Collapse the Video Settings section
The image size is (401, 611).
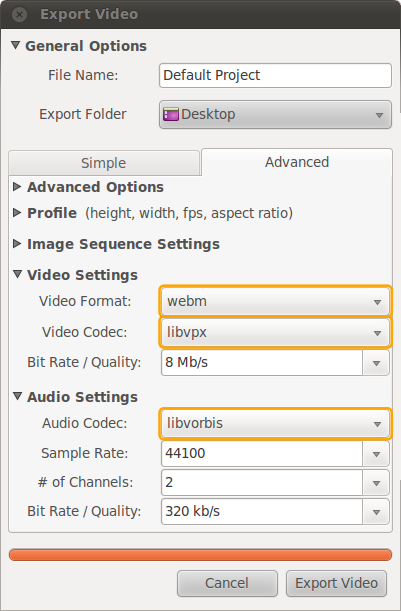coord(17,274)
